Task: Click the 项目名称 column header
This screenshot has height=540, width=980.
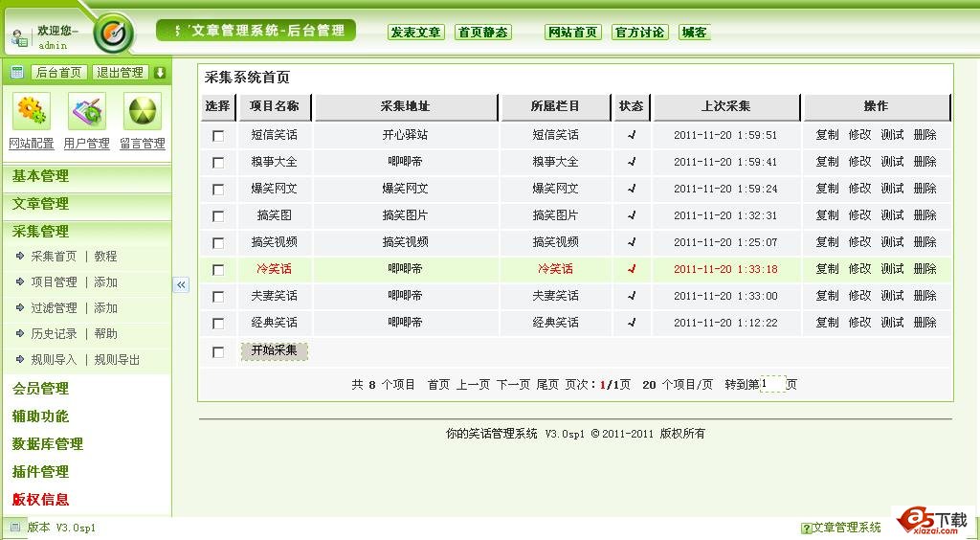Action: click(x=275, y=107)
